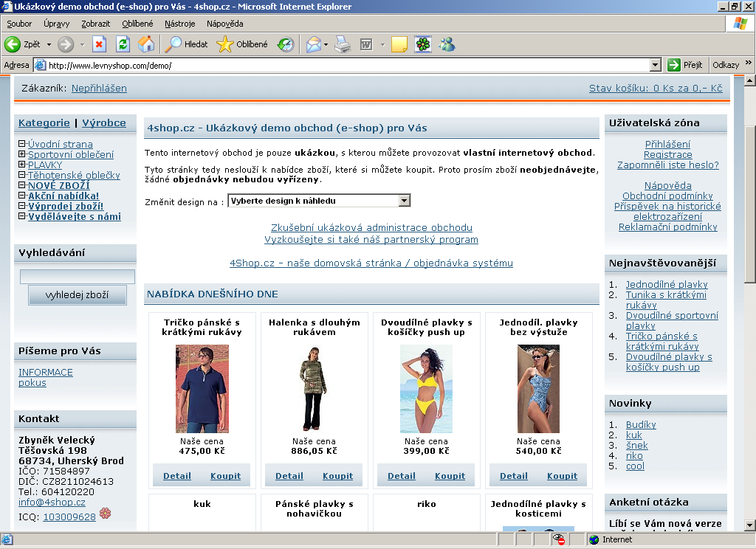This screenshot has width=756, height=549.
Task: Open the History clock icon in toolbar
Action: (286, 44)
